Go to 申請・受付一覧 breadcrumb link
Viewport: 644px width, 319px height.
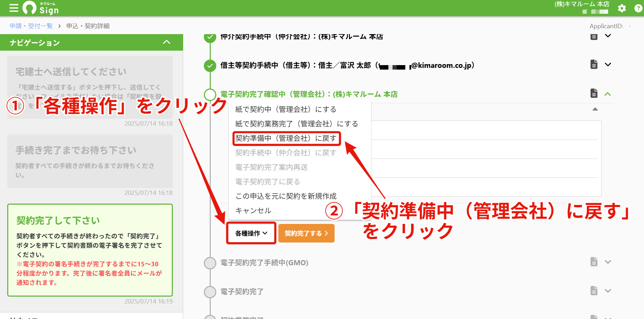pyautogui.click(x=31, y=26)
